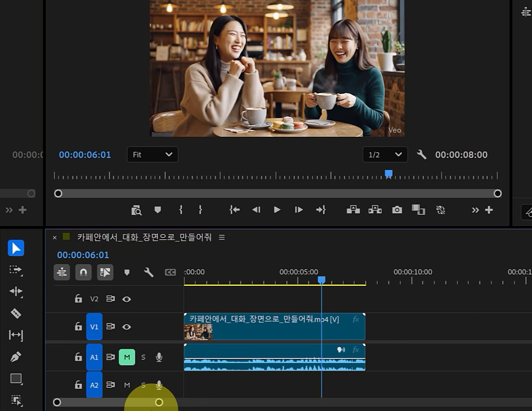Toggle lock on A2 track
This screenshot has height=411, width=532.
tap(78, 384)
